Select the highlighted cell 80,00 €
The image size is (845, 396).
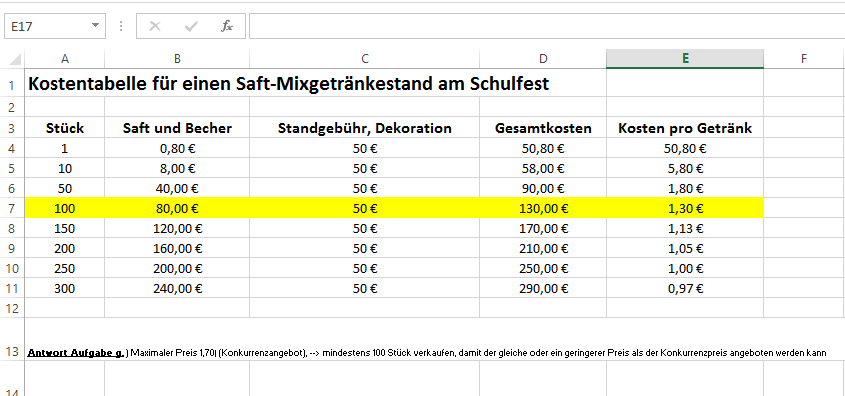177,209
